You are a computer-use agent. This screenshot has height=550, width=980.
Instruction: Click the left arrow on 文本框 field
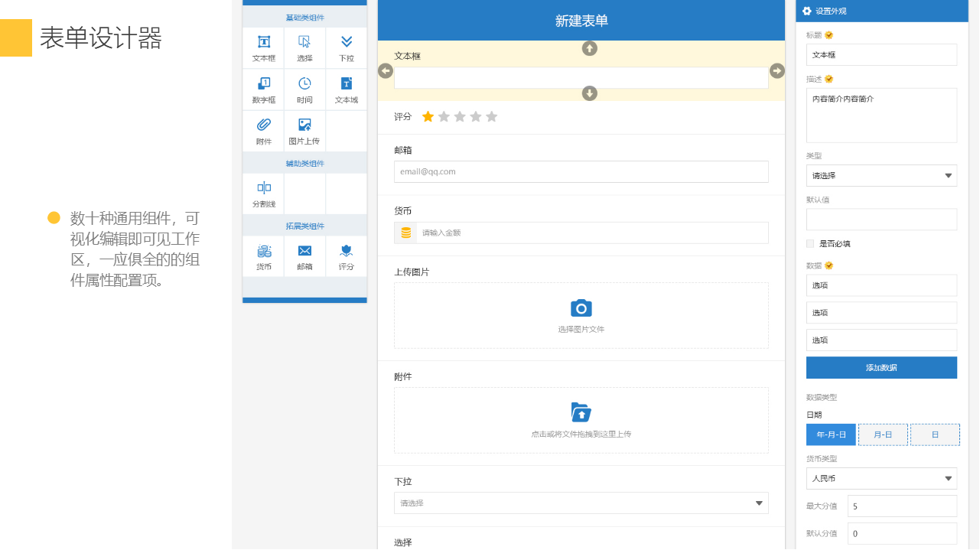386,71
